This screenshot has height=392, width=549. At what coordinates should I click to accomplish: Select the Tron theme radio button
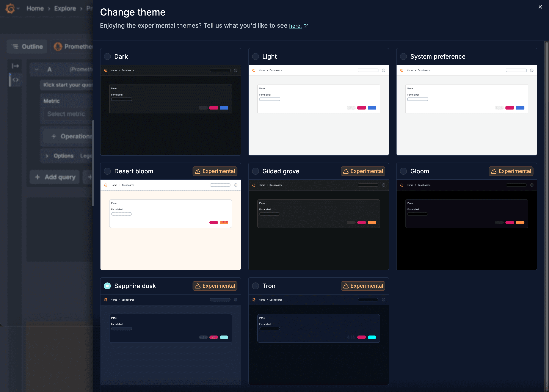(x=255, y=286)
